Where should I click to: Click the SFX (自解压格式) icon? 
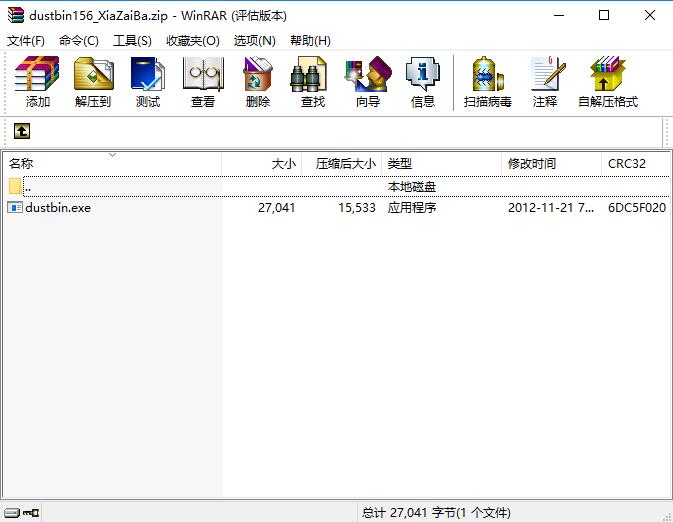click(608, 82)
